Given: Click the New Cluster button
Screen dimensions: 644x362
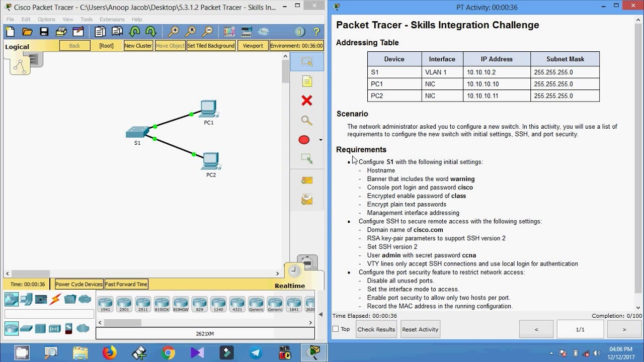Looking at the screenshot, I should (138, 46).
